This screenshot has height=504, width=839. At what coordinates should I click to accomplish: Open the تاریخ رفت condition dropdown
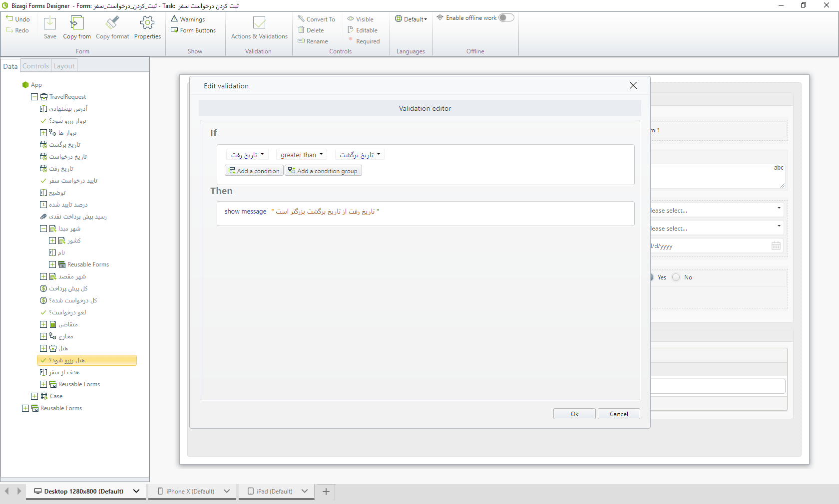247,155
